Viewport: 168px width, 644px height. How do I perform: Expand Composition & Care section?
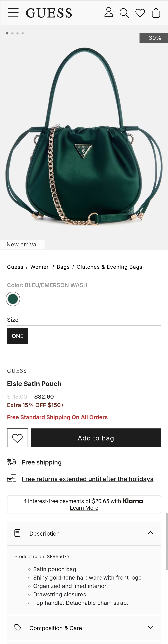pyautogui.click(x=150, y=627)
